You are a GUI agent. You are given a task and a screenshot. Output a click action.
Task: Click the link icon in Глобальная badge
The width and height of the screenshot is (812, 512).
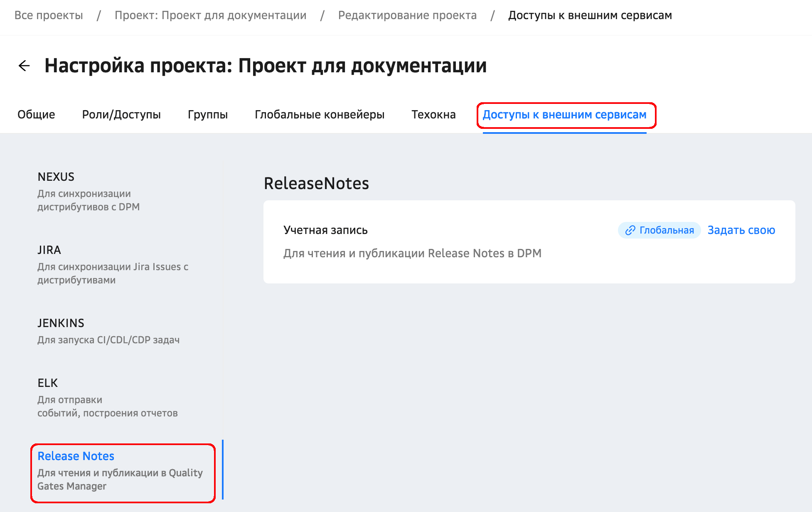[630, 230]
